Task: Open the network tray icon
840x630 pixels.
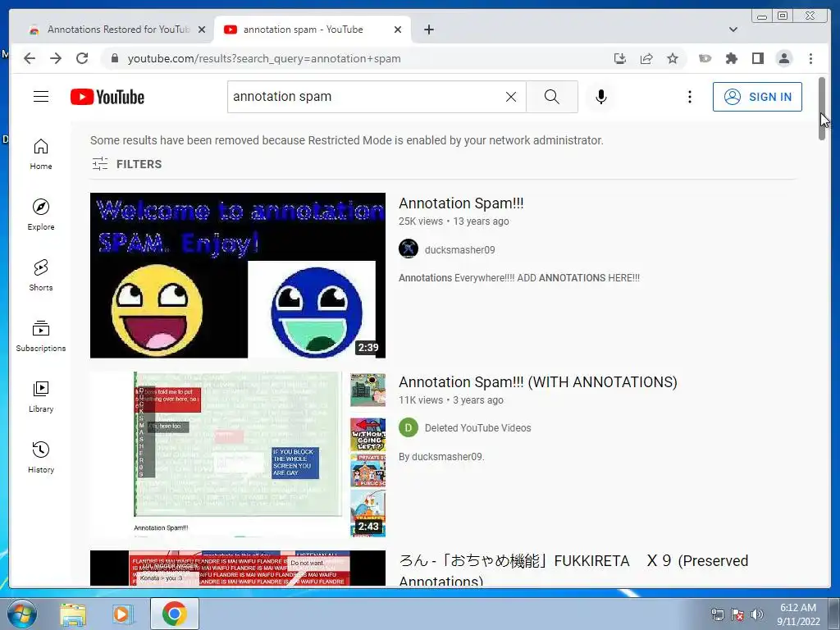Action: point(717,614)
